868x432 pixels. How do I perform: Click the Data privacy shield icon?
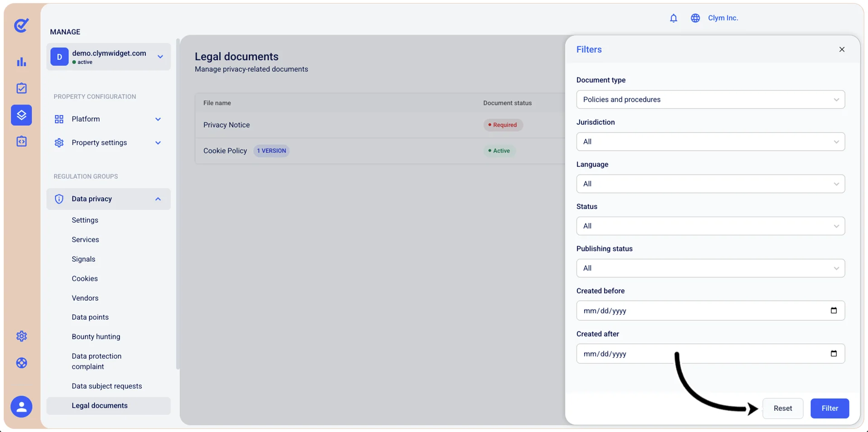pyautogui.click(x=59, y=199)
